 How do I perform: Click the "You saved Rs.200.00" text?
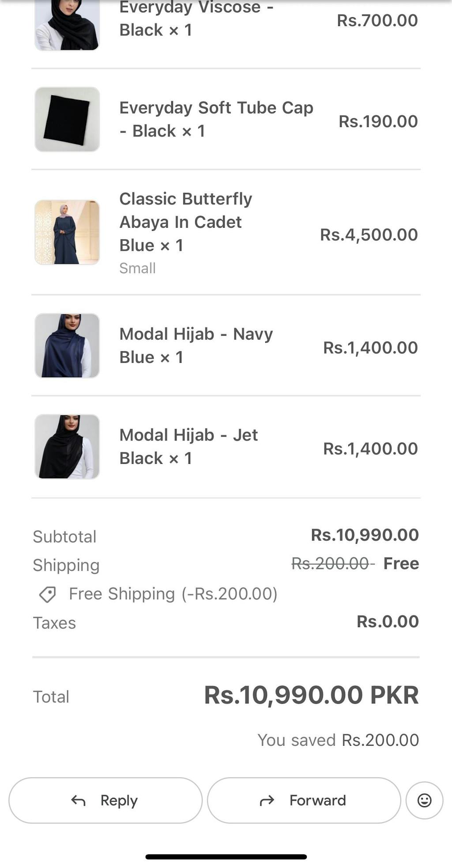pos(338,740)
